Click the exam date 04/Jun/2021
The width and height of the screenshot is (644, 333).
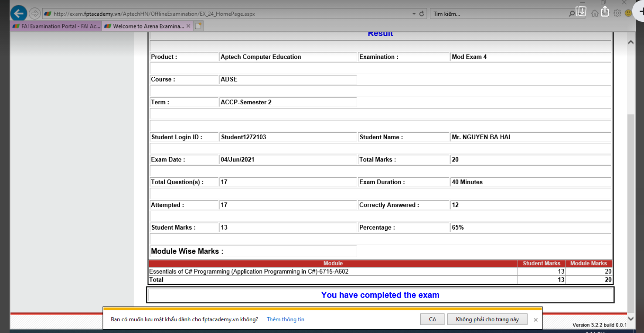[238, 160]
